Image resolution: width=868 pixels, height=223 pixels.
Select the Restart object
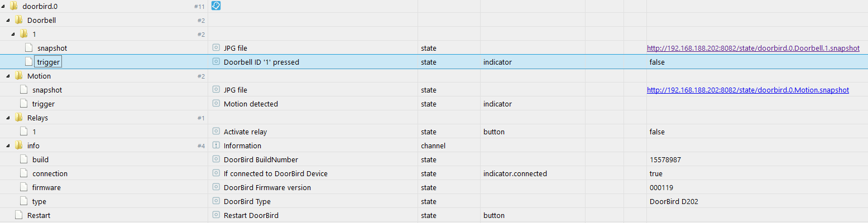click(x=39, y=215)
